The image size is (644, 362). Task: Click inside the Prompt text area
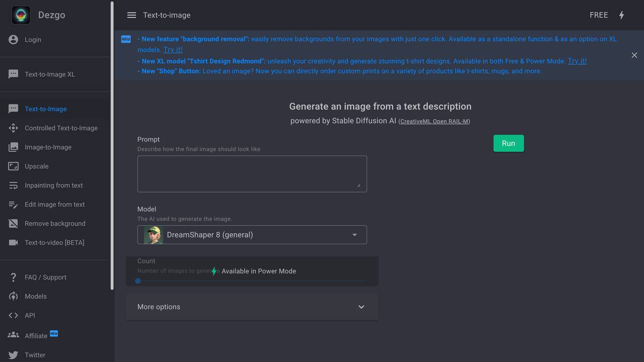[x=252, y=174]
